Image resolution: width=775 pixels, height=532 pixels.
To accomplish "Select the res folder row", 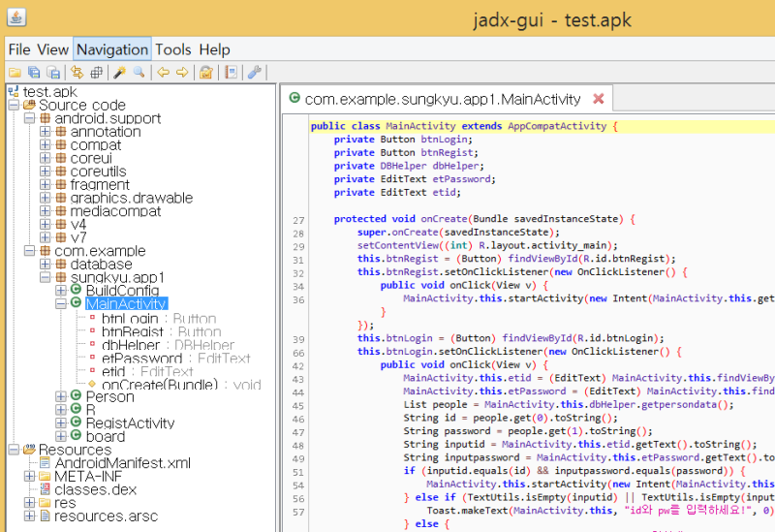I will (x=65, y=502).
